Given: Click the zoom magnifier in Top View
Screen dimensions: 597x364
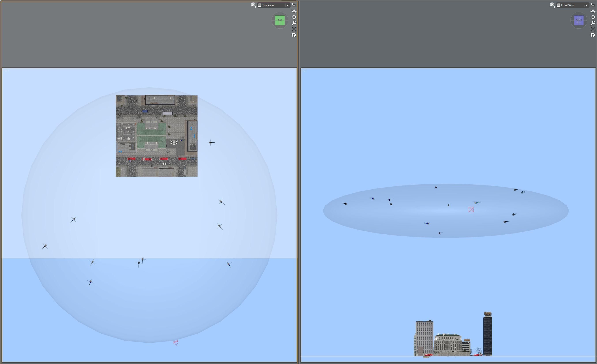Looking at the screenshot, I should click(294, 23).
